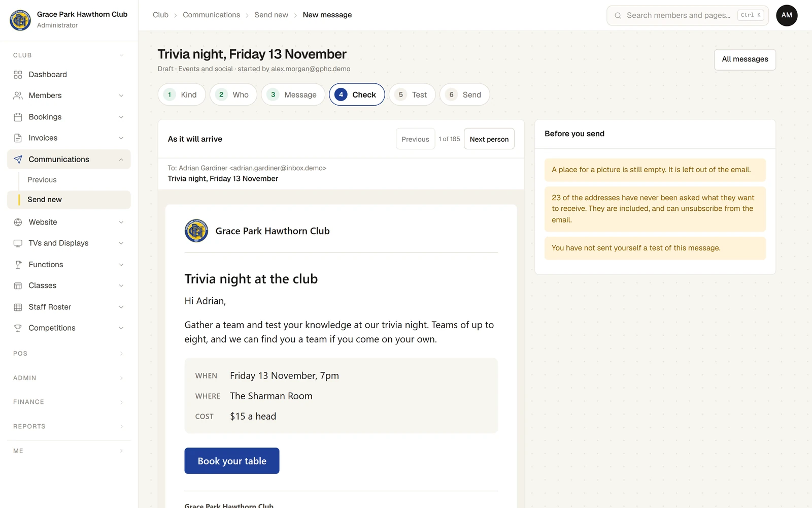This screenshot has height=508, width=812.
Task: Click the club logo in the sidebar header
Action: coord(20,20)
